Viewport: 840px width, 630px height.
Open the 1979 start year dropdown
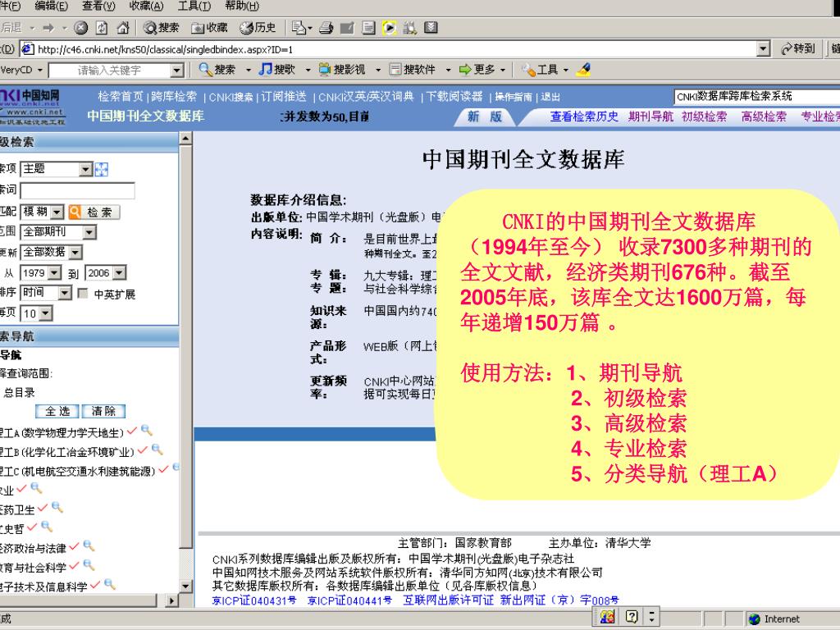(x=55, y=273)
